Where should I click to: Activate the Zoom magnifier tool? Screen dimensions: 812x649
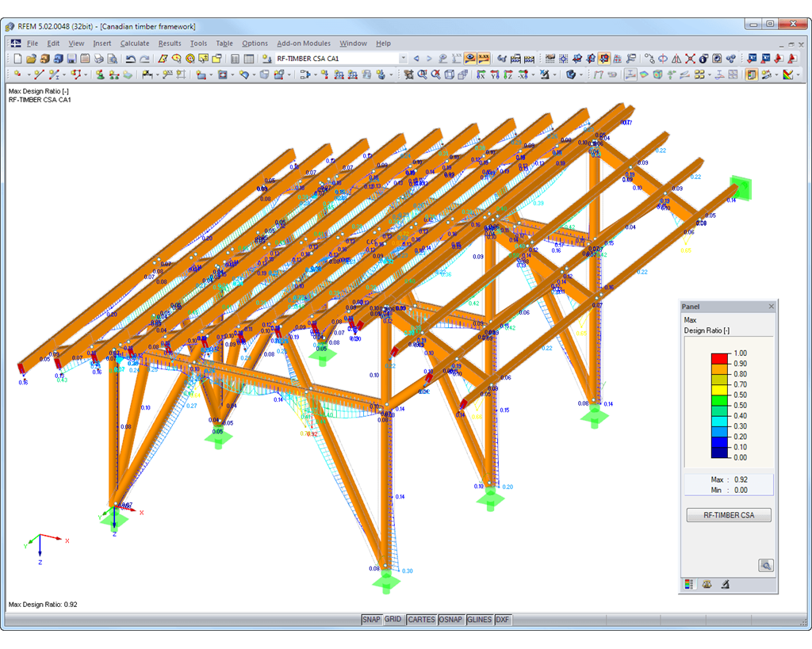click(423, 75)
